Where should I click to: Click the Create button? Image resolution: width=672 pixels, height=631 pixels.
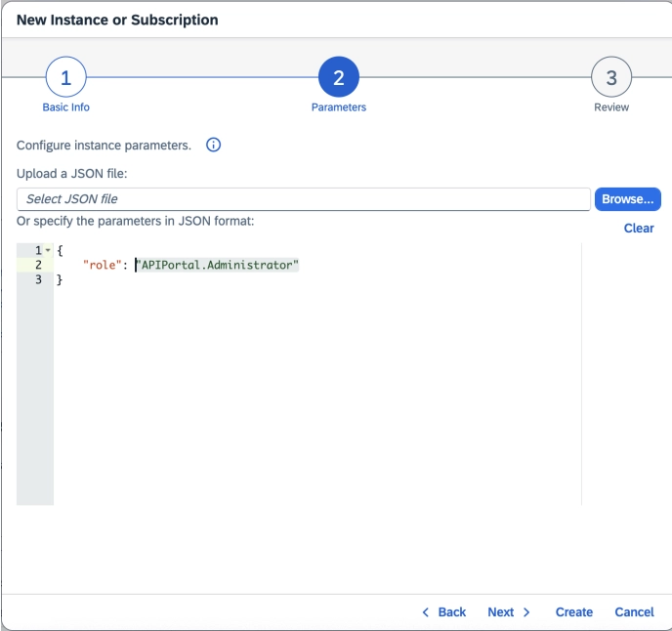point(574,612)
